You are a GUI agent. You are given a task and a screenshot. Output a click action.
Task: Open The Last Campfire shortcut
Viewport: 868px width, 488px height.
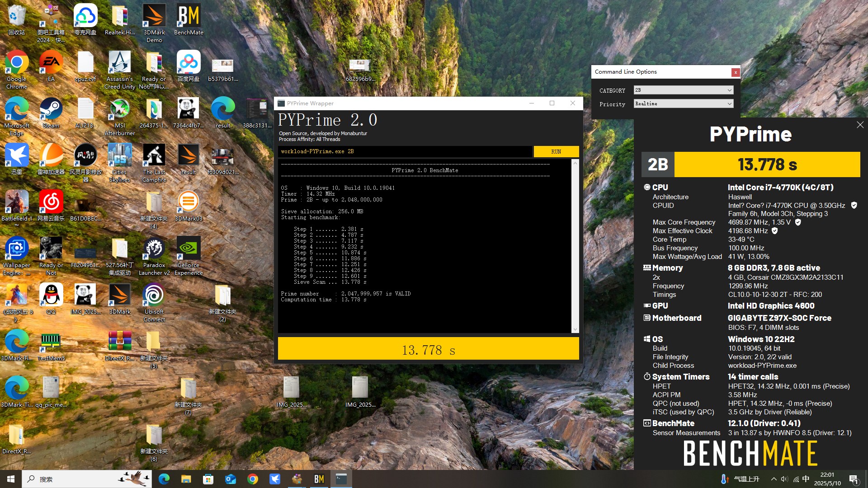click(x=154, y=163)
